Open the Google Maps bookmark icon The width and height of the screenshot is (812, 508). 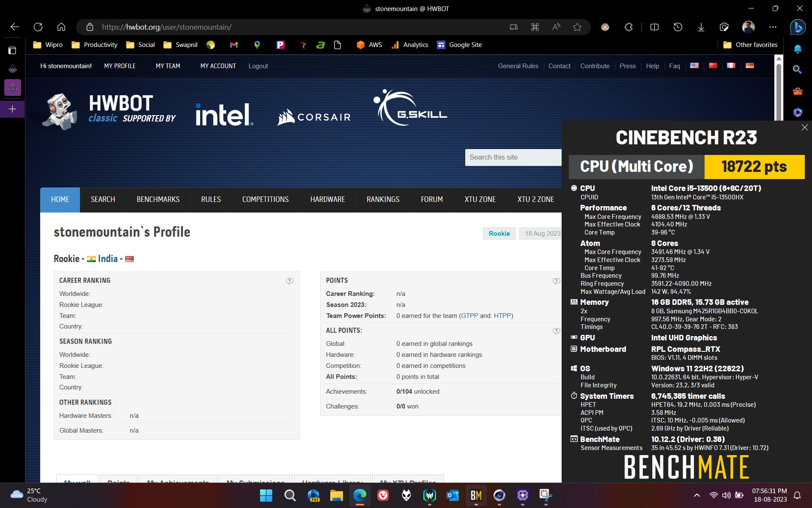pos(257,45)
